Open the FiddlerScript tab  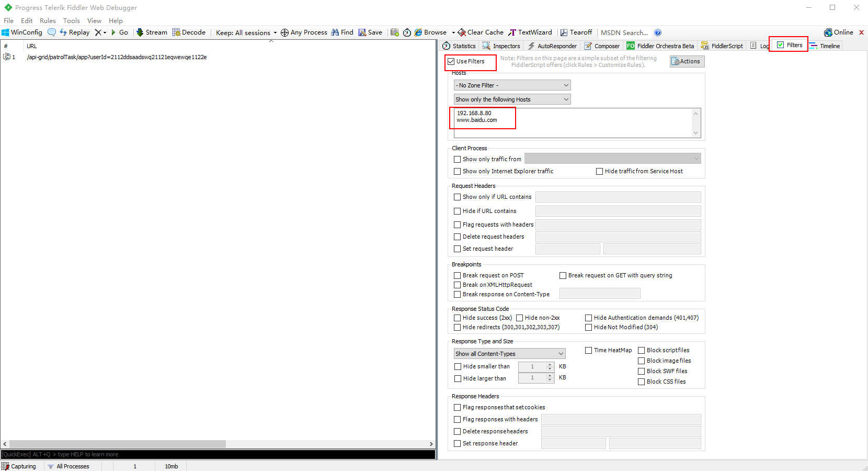722,46
